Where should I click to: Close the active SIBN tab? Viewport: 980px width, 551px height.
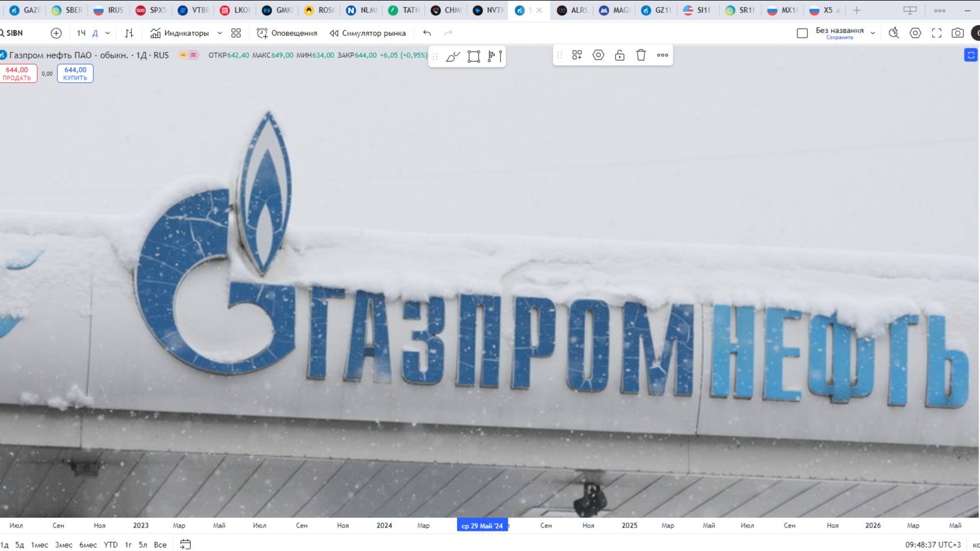click(x=539, y=10)
